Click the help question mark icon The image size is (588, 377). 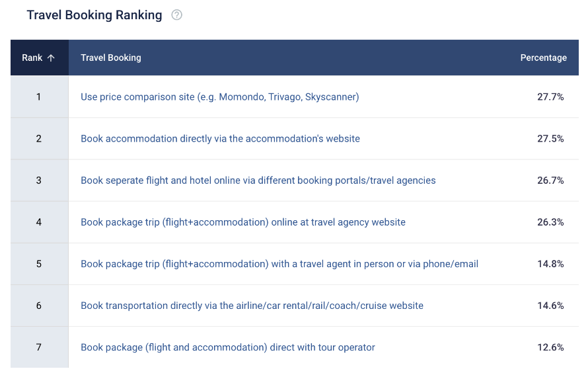(x=176, y=15)
